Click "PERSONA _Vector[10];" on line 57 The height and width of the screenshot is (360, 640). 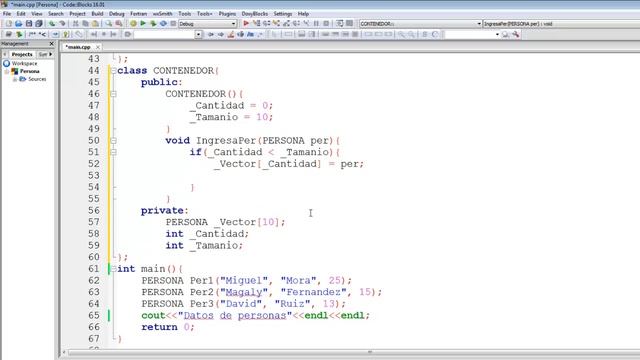[225, 222]
